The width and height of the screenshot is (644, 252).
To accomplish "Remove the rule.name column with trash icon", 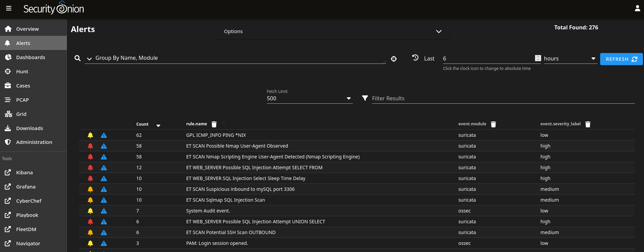I will pos(214,124).
